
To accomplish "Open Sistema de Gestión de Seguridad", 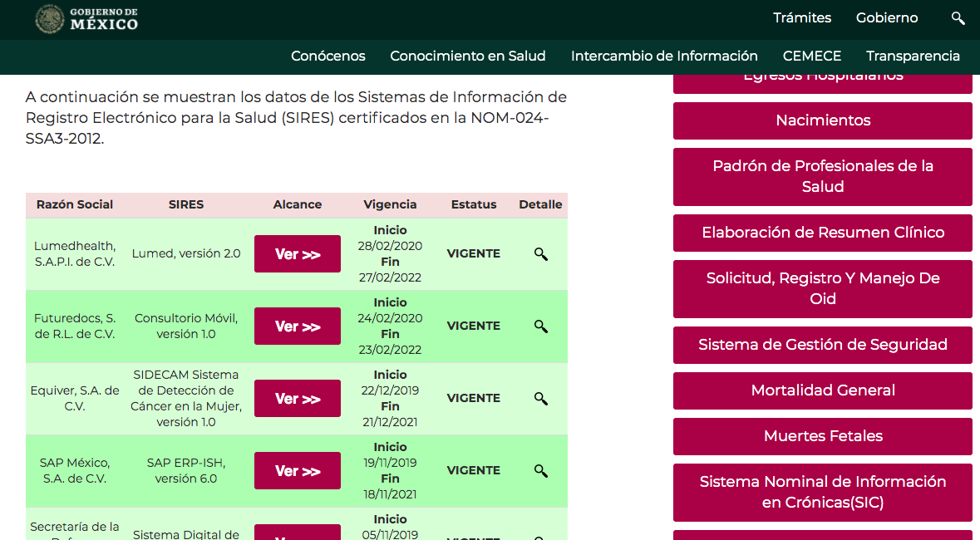I will pos(823,345).
